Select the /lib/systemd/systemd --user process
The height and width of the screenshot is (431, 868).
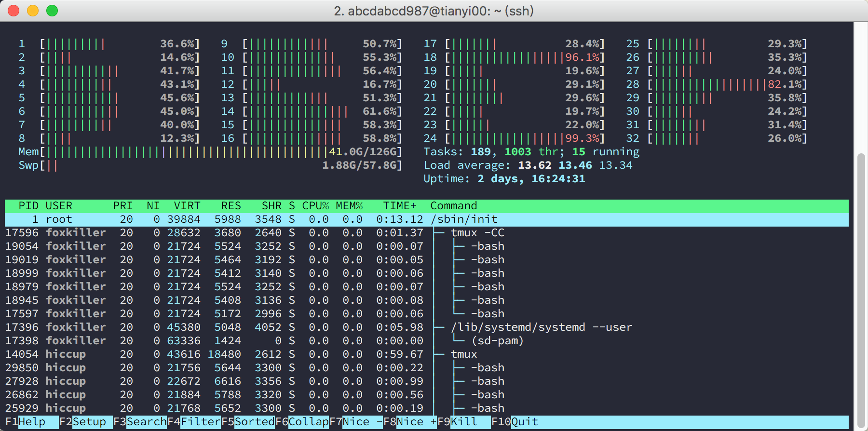click(427, 327)
